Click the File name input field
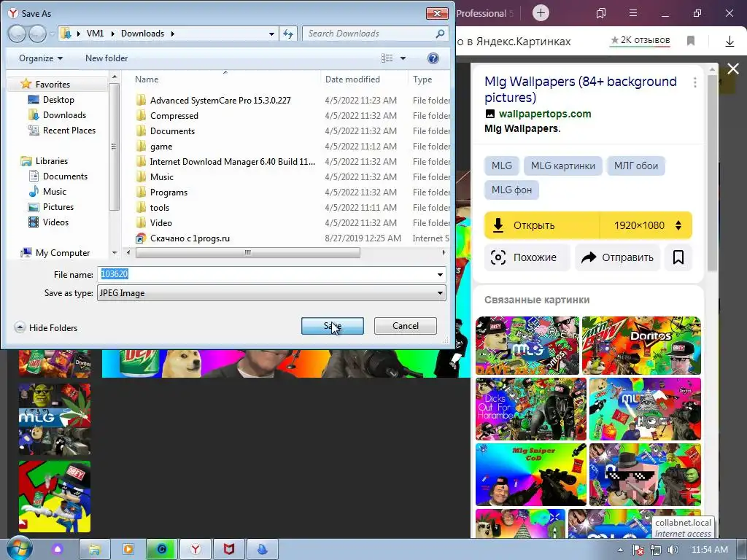The image size is (747, 560). (x=267, y=274)
